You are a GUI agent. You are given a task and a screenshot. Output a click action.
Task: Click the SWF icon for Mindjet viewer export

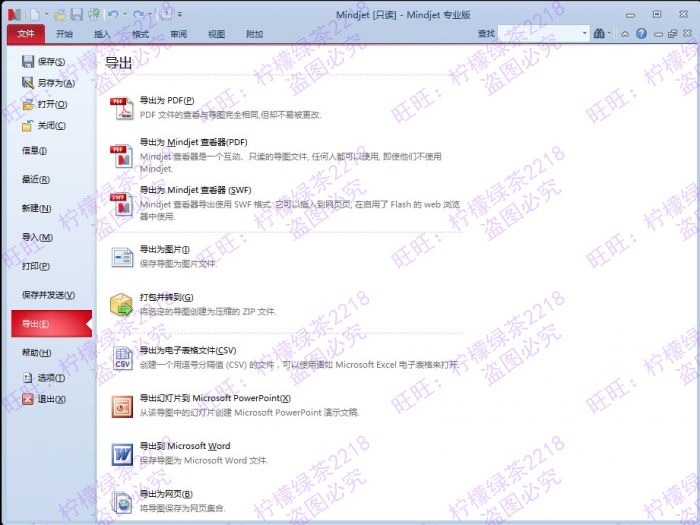coord(121,204)
